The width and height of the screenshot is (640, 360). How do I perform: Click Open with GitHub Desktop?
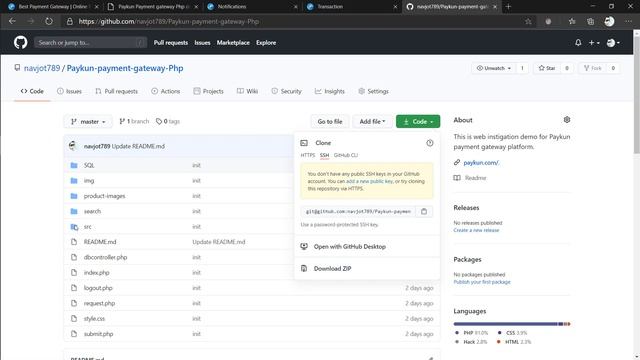(x=349, y=247)
